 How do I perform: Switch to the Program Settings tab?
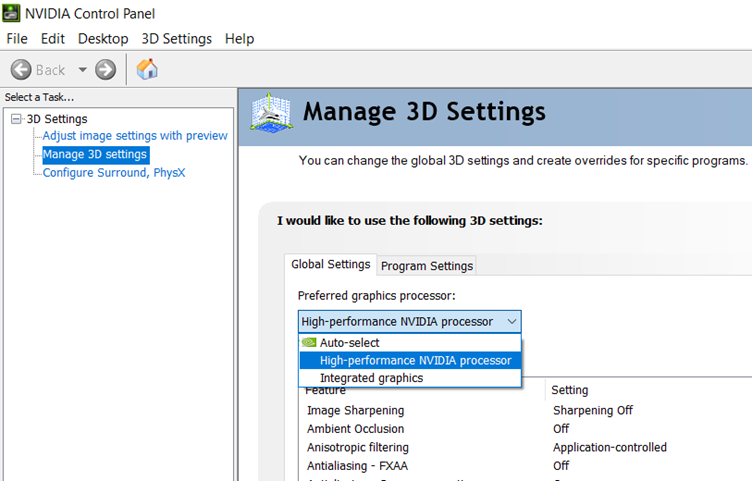pyautogui.click(x=426, y=266)
